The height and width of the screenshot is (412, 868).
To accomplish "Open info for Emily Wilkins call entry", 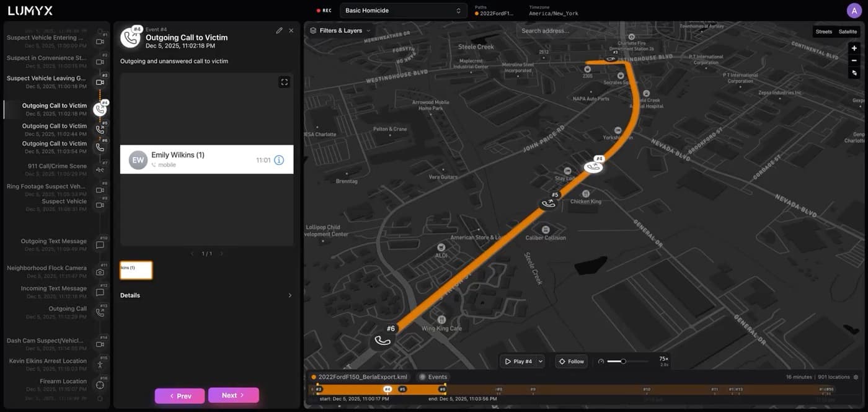I will 279,160.
